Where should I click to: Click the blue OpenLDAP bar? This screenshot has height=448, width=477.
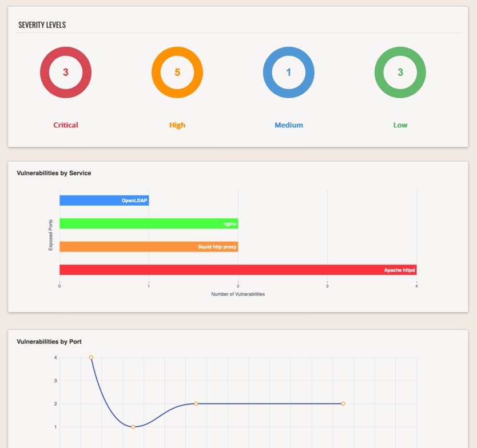(104, 201)
